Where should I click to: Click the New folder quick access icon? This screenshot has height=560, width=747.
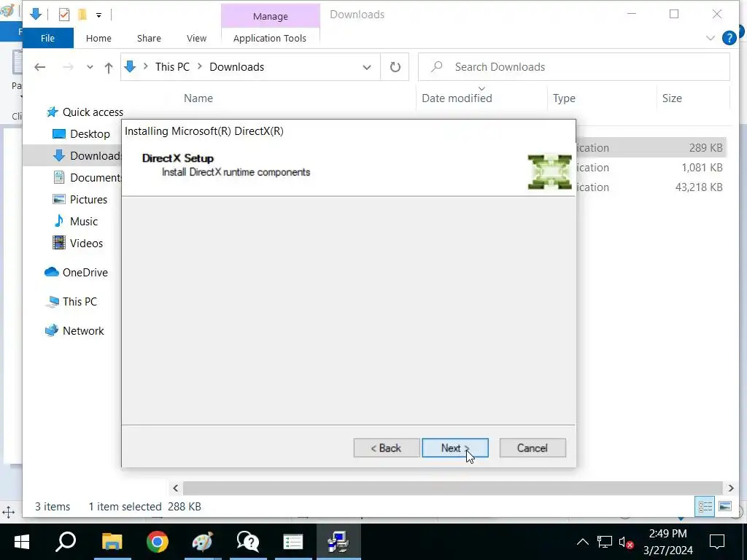point(82,15)
